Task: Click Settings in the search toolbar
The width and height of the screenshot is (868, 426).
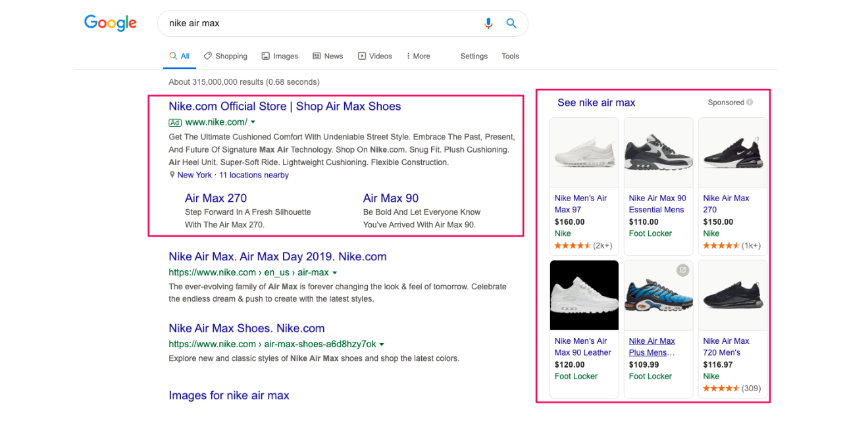Action: click(x=474, y=57)
